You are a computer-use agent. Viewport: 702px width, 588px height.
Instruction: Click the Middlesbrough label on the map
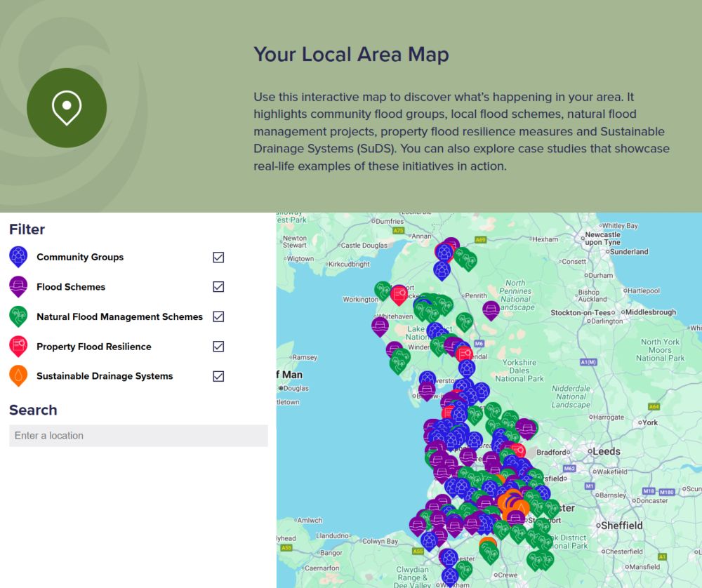651,312
